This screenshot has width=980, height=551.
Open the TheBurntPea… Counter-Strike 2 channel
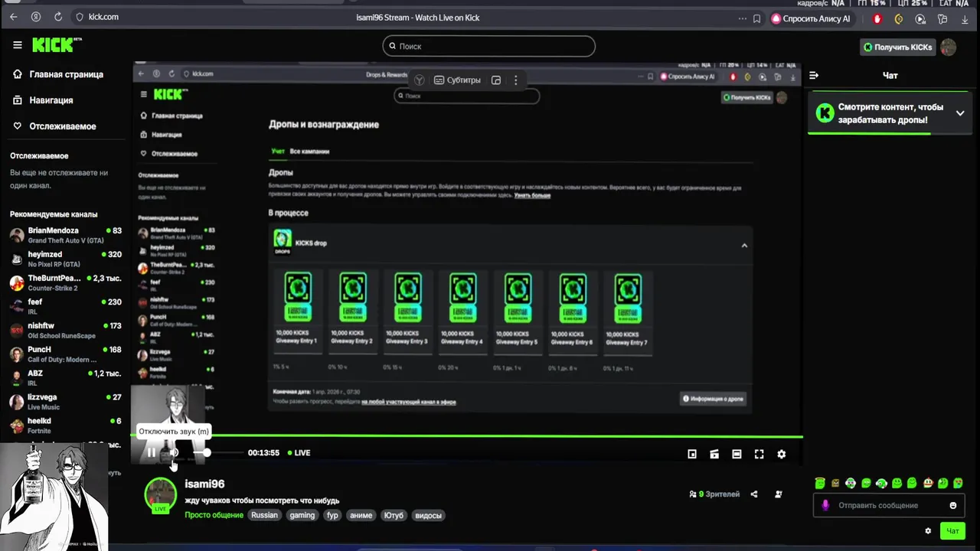tap(64, 282)
